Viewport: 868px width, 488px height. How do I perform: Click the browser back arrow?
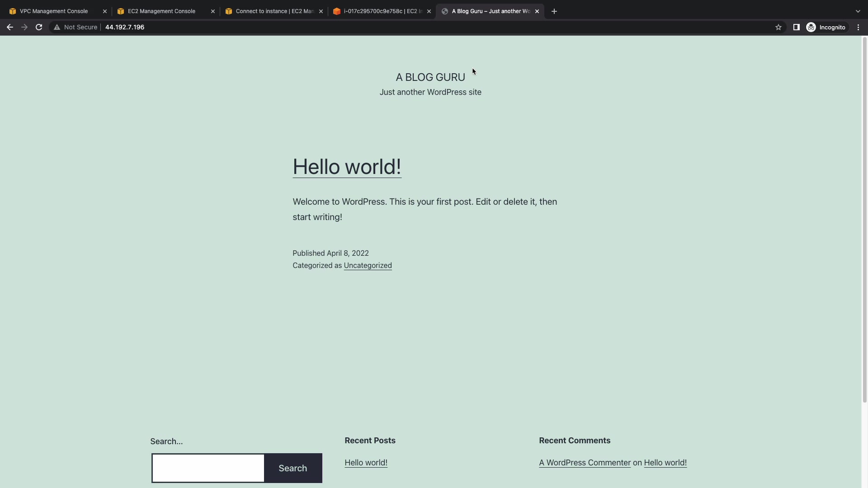(9, 27)
